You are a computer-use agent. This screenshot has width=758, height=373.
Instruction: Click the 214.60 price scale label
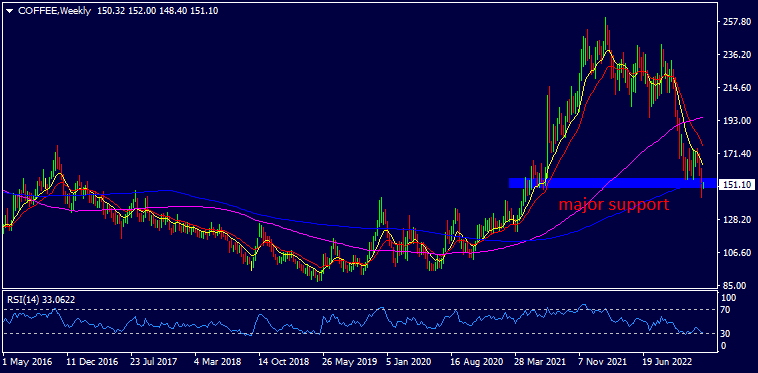click(x=736, y=87)
